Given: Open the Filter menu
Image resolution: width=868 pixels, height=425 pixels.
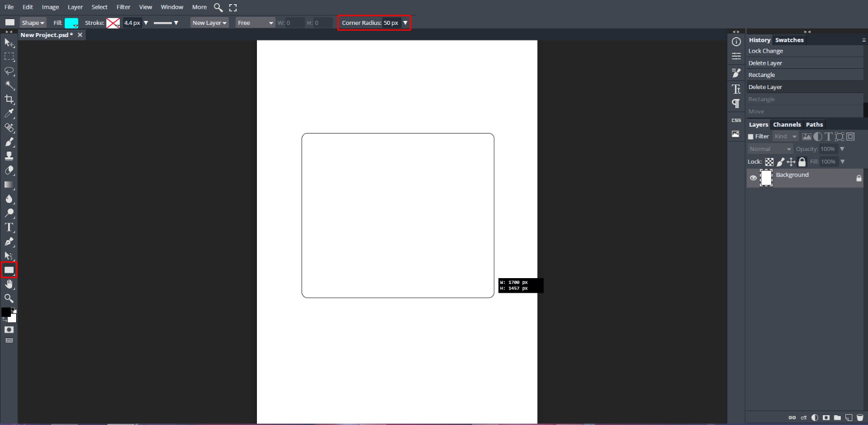Looking at the screenshot, I should coord(123,7).
